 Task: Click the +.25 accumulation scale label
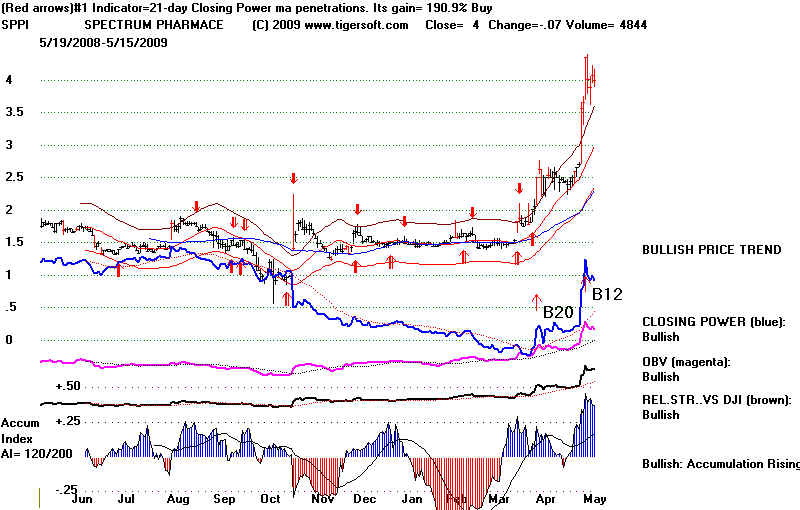pos(68,421)
